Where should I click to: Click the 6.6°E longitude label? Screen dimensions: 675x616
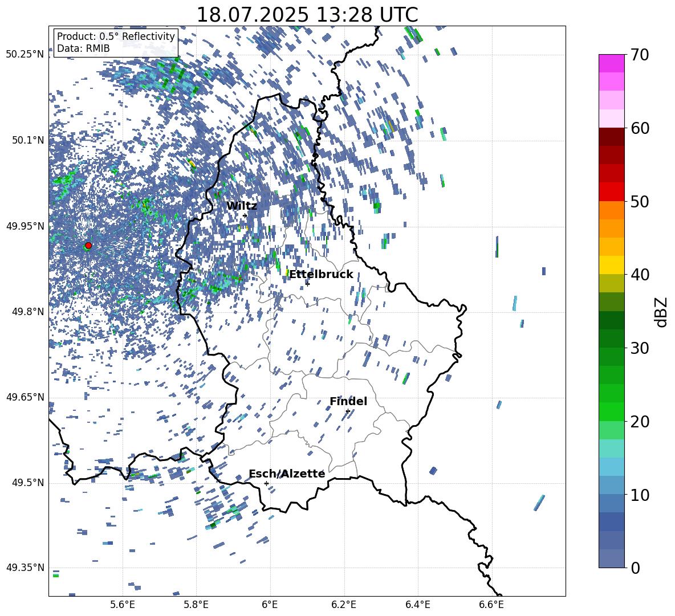491,605
